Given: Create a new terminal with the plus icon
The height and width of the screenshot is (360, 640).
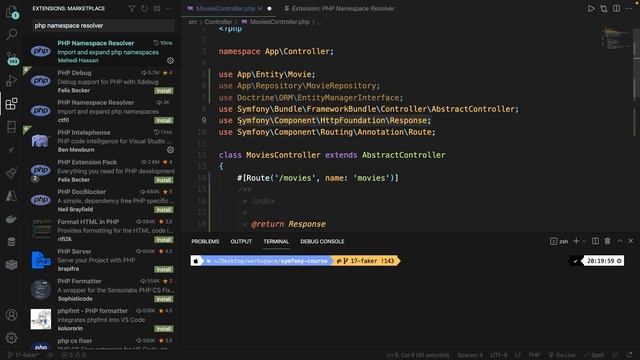Looking at the screenshot, I should tap(576, 241).
